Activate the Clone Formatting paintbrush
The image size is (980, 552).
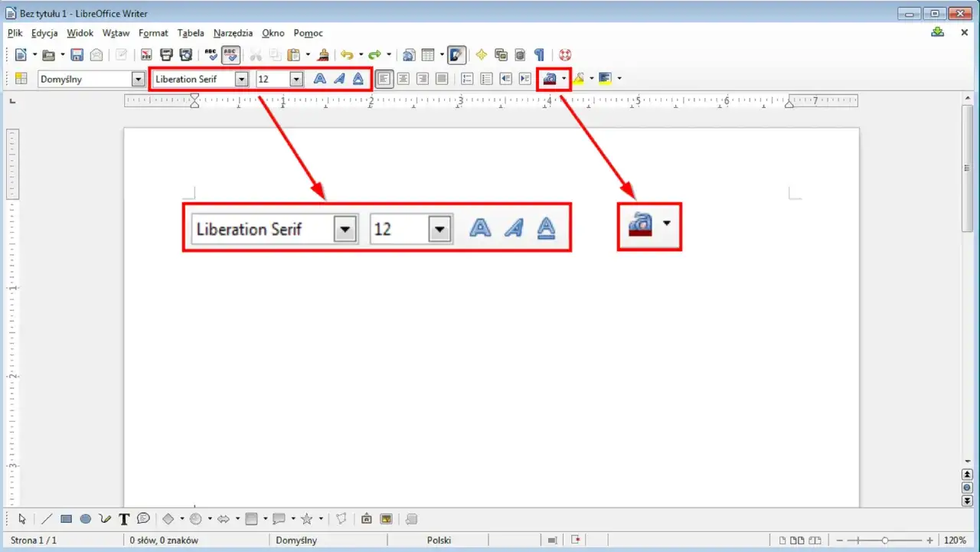click(x=323, y=54)
